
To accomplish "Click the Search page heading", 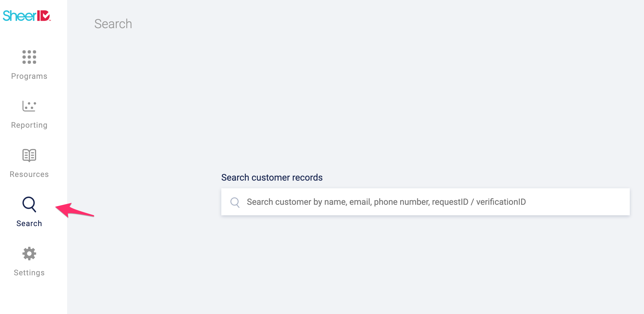I will point(113,24).
